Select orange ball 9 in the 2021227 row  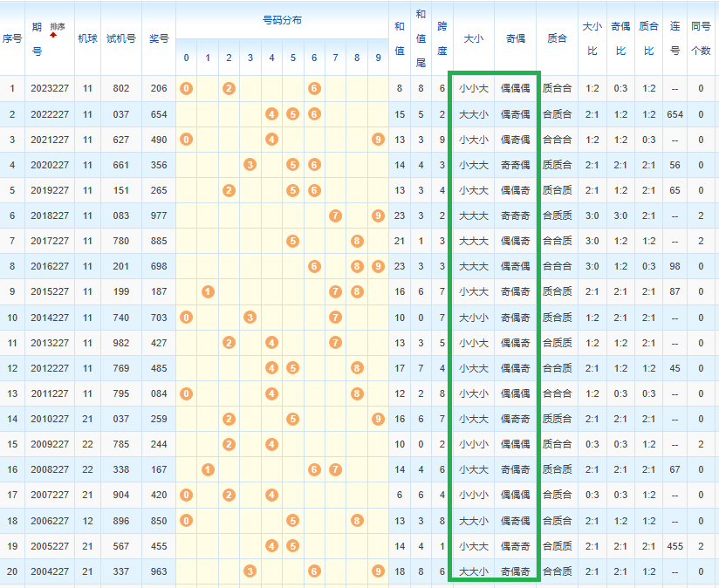[x=378, y=140]
